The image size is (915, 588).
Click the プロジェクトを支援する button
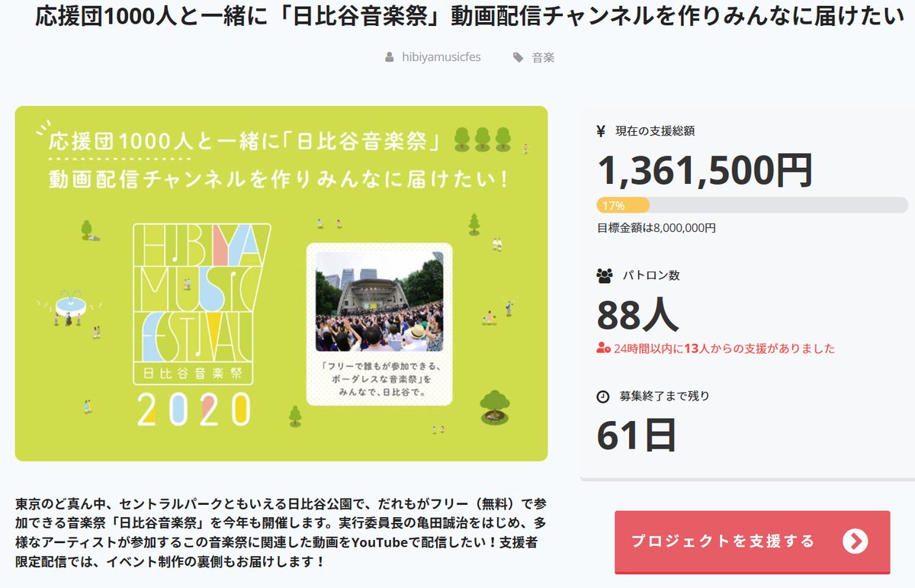(753, 541)
